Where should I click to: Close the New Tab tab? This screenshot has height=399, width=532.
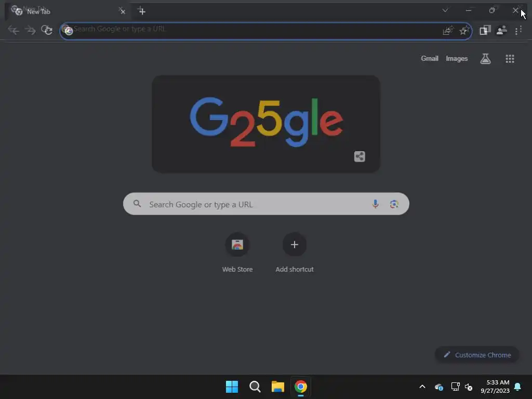(x=123, y=11)
